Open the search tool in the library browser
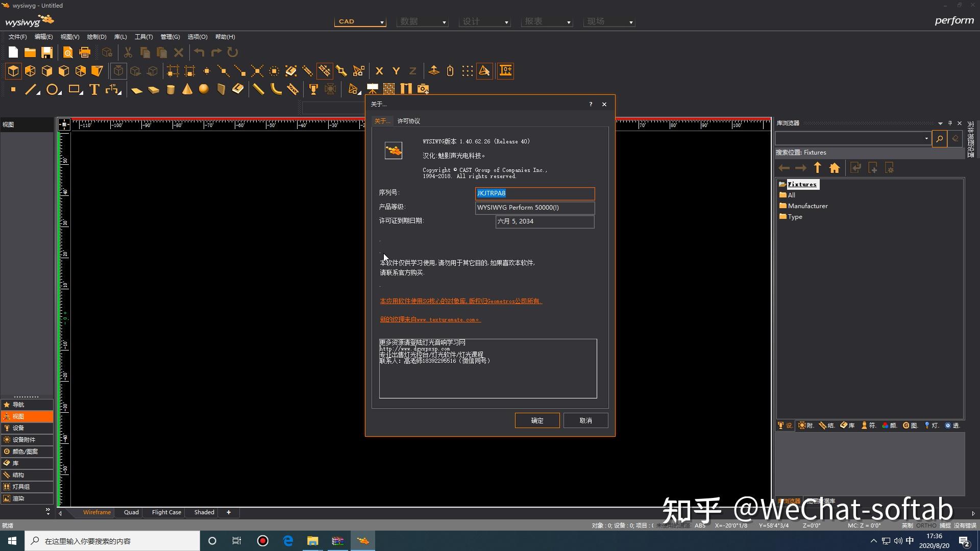This screenshot has height=551, width=980. coord(940,138)
